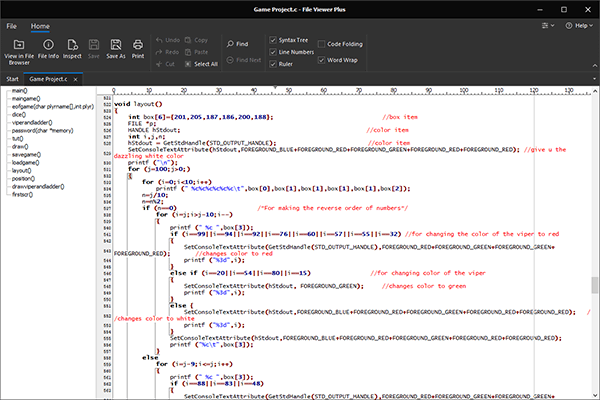Toggle the Syntax Tree checkbox
Screen dimensions: 600x400
click(x=273, y=40)
